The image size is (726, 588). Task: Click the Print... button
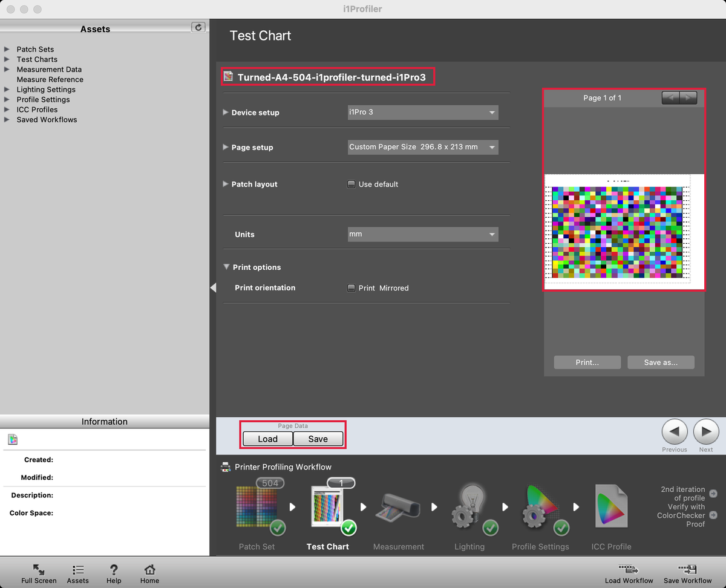pos(587,362)
